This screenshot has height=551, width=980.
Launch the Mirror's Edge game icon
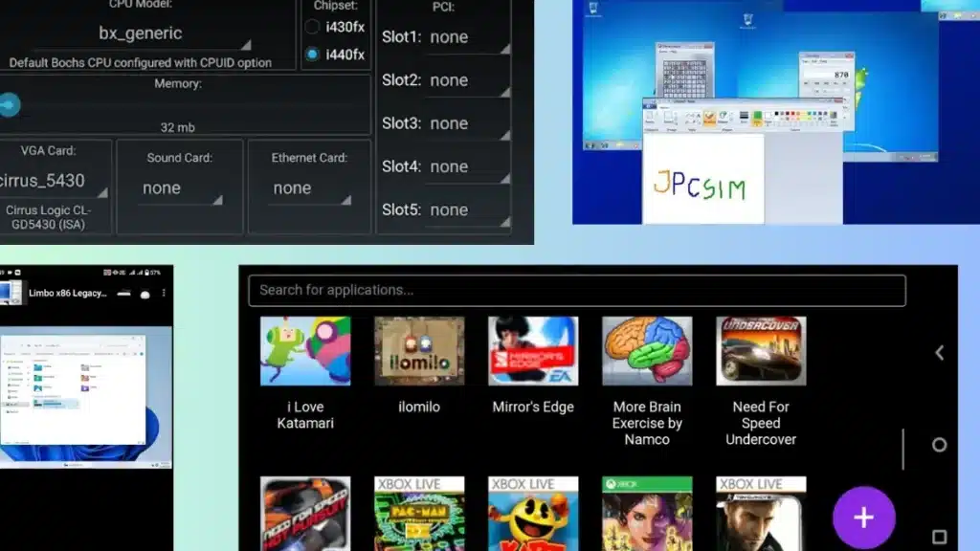click(x=533, y=351)
